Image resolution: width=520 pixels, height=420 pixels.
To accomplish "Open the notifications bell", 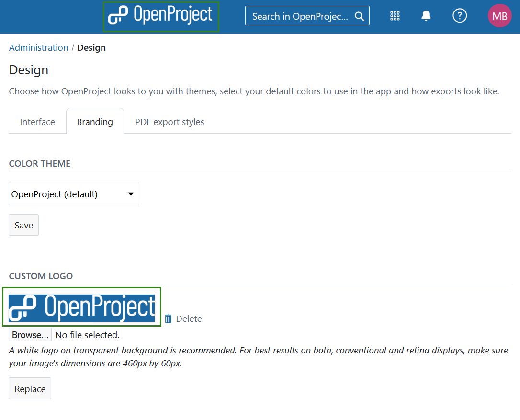I will pos(426,16).
